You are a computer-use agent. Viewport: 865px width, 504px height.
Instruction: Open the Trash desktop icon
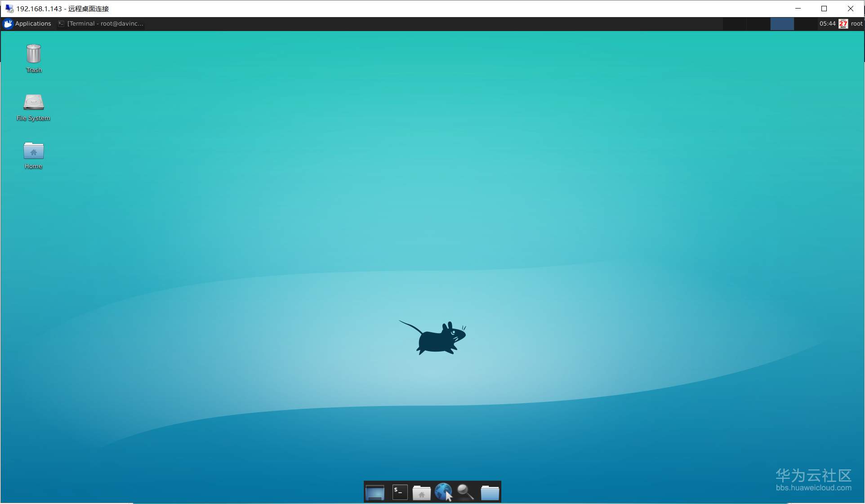tap(34, 54)
